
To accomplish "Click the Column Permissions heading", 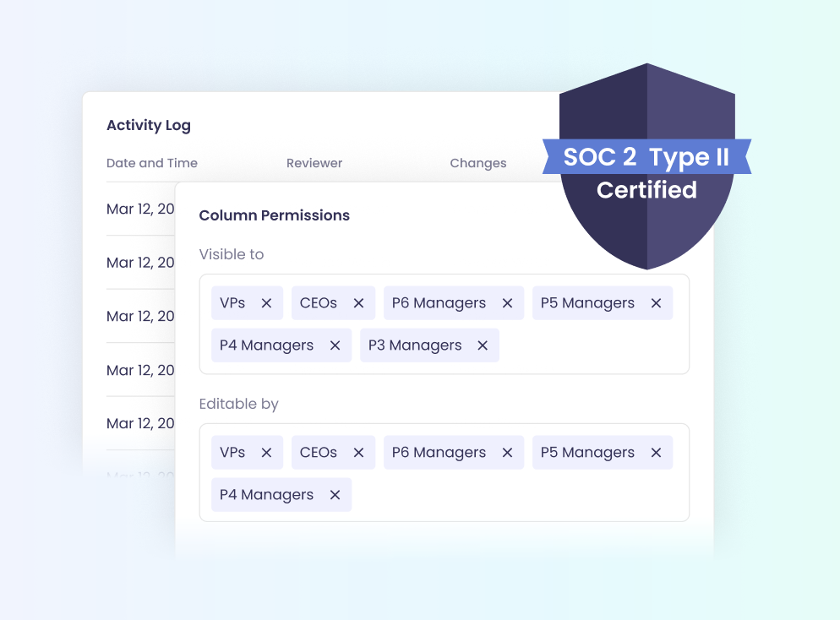I will point(275,215).
